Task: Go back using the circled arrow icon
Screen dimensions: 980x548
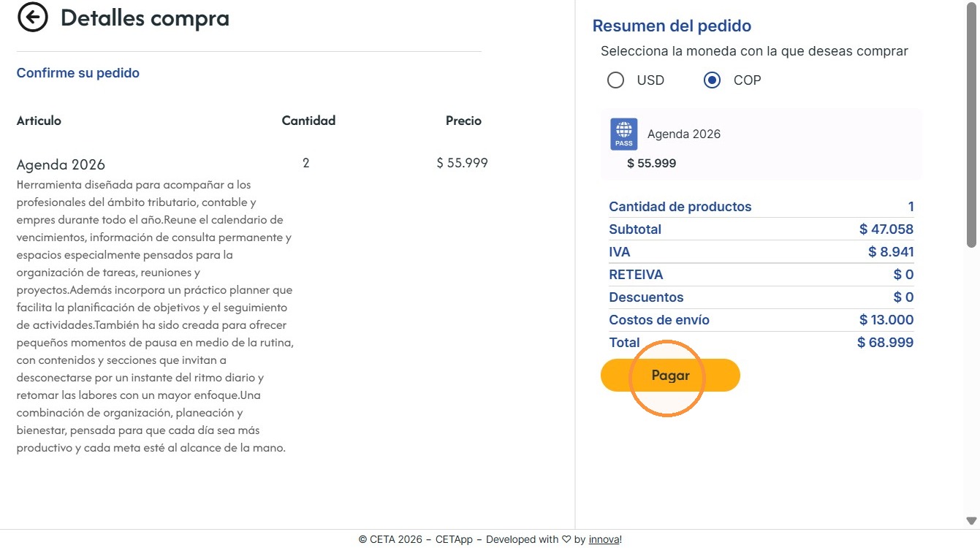Action: 33,18
